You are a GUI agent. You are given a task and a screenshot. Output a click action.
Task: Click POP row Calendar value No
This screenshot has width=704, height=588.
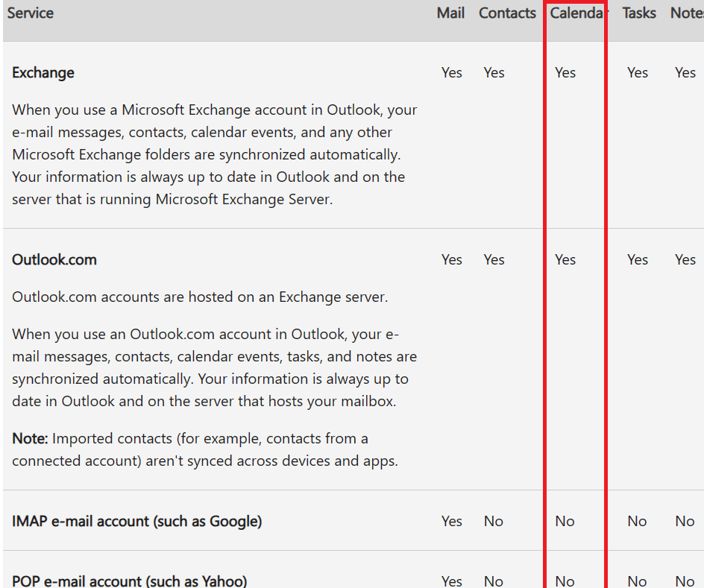pos(565,581)
